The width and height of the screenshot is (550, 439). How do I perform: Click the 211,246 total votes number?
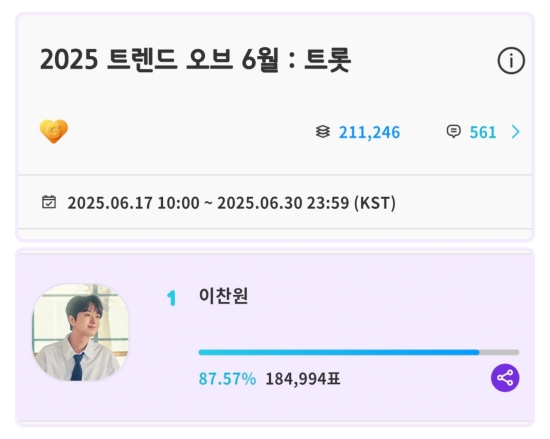point(369,133)
